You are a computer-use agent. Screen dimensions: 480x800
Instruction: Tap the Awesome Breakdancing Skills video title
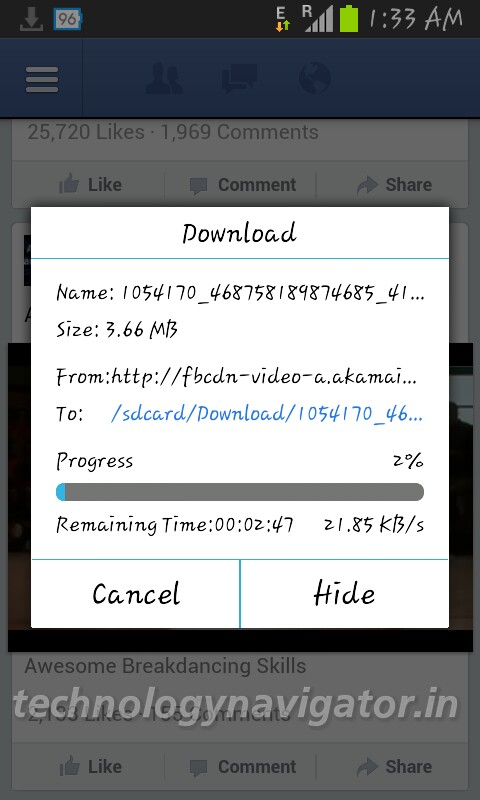tap(165, 666)
